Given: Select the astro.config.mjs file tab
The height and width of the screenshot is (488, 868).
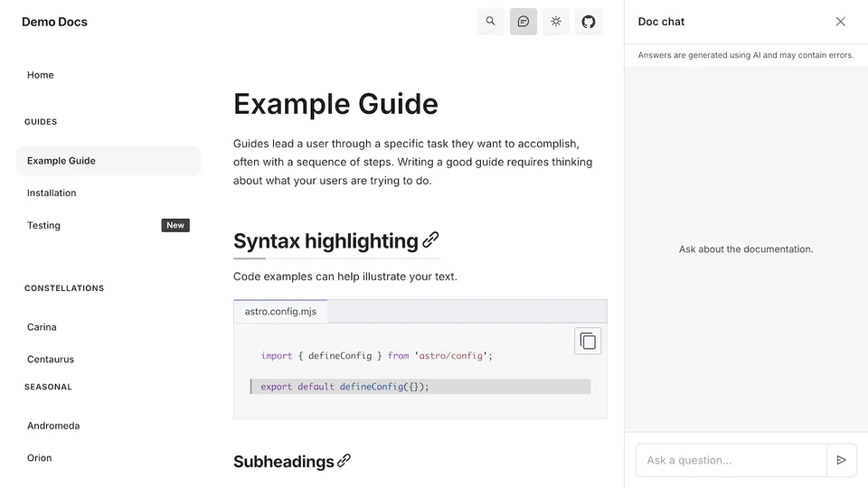Looking at the screenshot, I should 281,312.
